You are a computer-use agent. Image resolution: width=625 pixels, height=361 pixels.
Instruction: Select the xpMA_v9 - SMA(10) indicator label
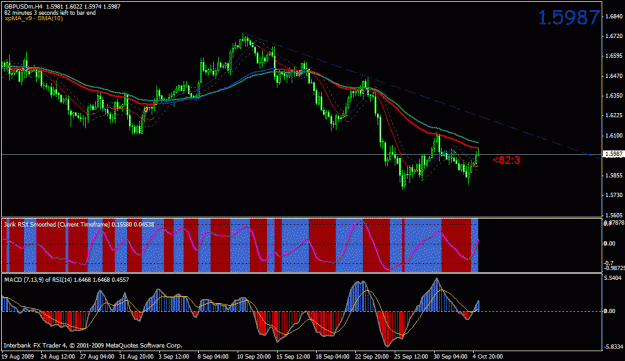[x=33, y=18]
